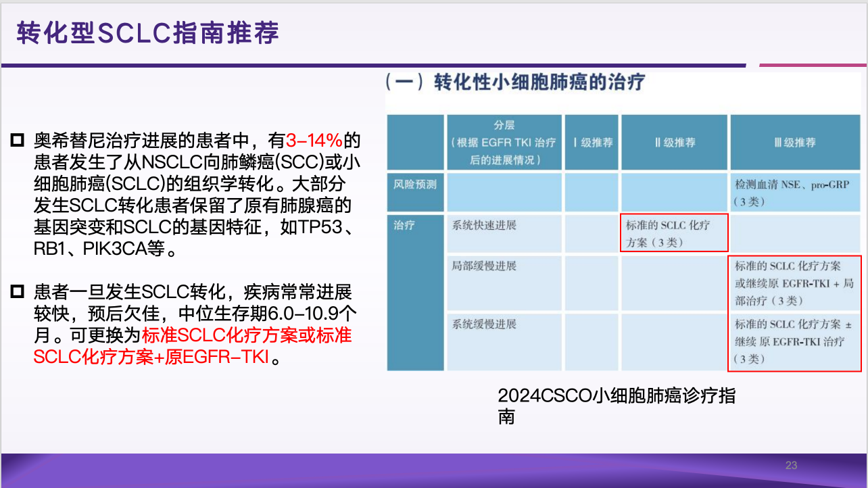Image resolution: width=868 pixels, height=488 pixels.
Task: Click the cell 检测血清 NSE、pro-GRP
Action: [x=796, y=193]
